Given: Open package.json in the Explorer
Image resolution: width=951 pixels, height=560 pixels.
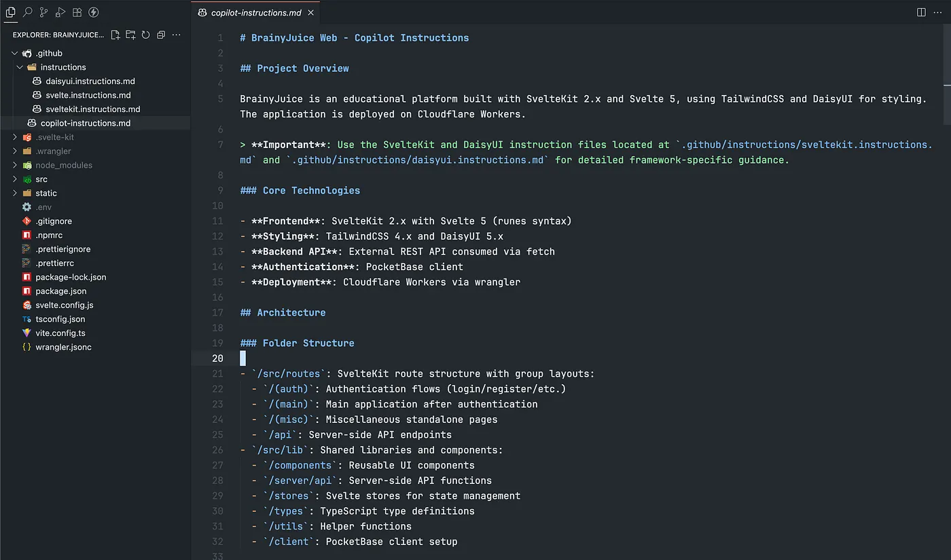Looking at the screenshot, I should tap(60, 291).
